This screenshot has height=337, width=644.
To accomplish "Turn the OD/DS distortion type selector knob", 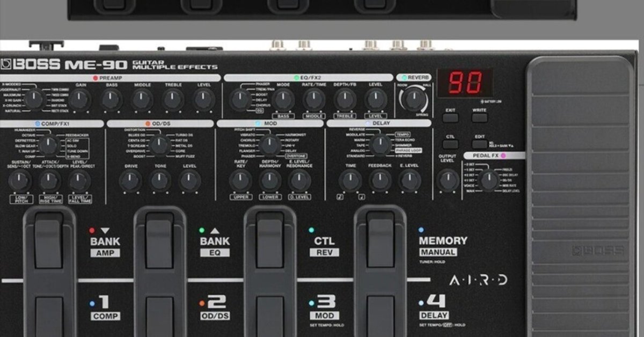I will tap(159, 145).
